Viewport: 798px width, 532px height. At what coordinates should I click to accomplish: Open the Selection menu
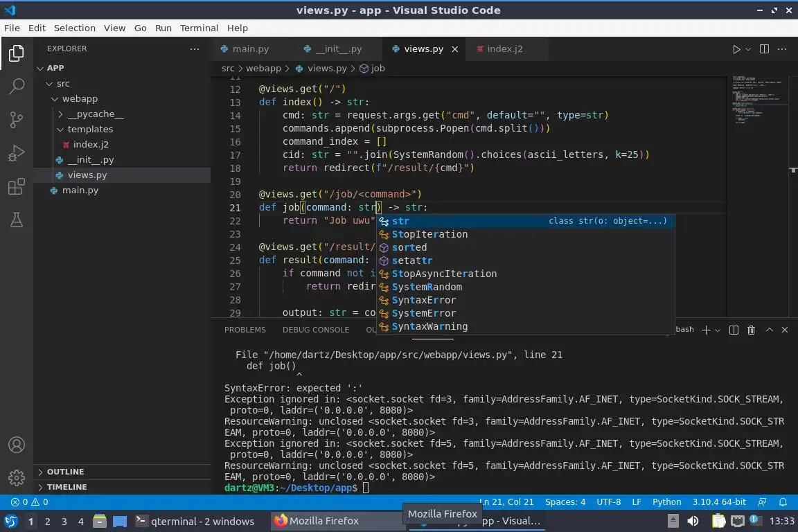click(74, 28)
